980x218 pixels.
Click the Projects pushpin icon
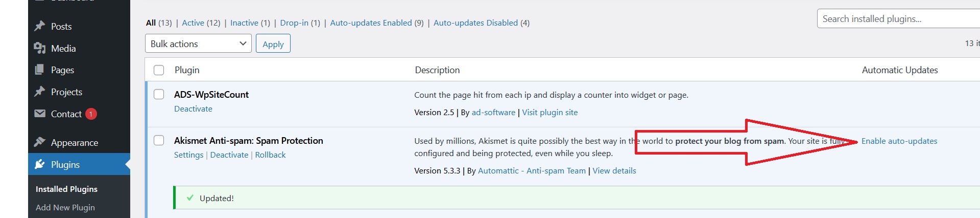coord(40,92)
